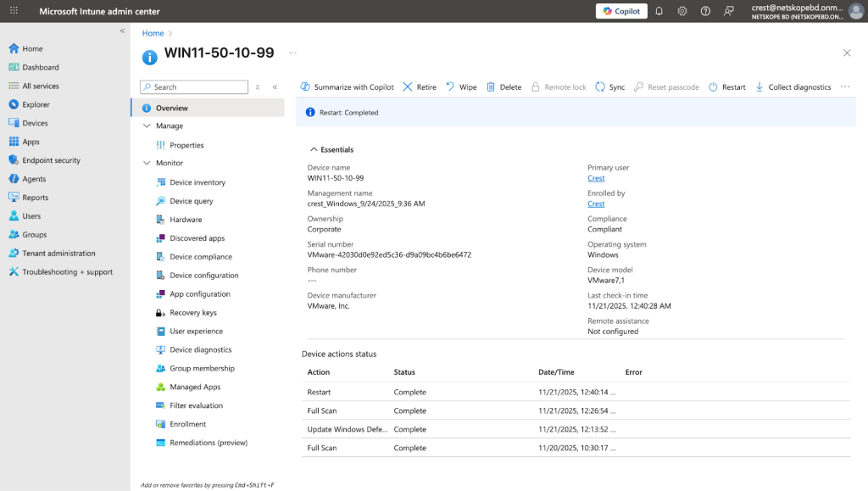Open Groups icon in sidebar
The height and width of the screenshot is (491, 868).
point(14,234)
